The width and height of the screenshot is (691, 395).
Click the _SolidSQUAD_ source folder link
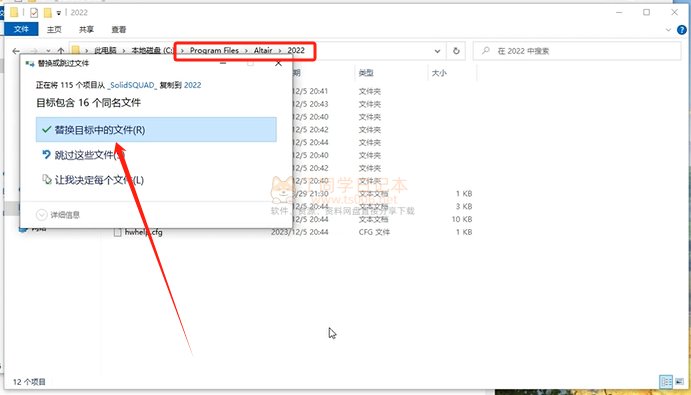pos(132,85)
